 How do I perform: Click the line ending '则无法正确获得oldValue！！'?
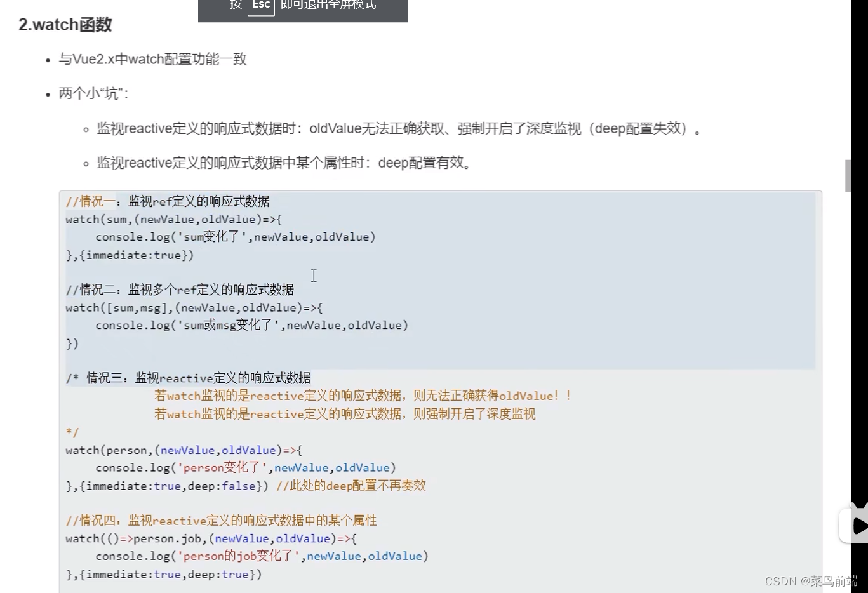tap(363, 396)
